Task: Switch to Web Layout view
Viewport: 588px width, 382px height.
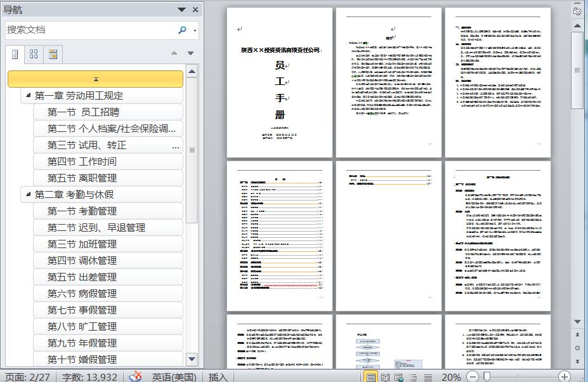Action: coord(398,376)
